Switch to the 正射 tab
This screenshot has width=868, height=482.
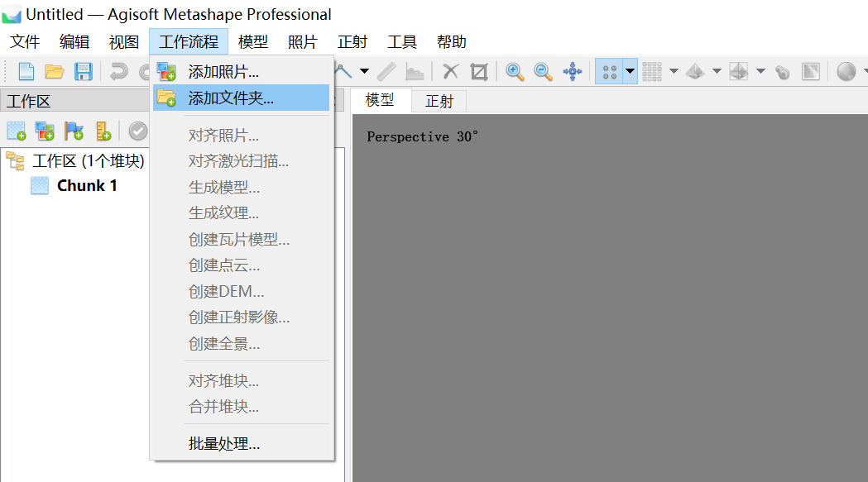point(439,101)
